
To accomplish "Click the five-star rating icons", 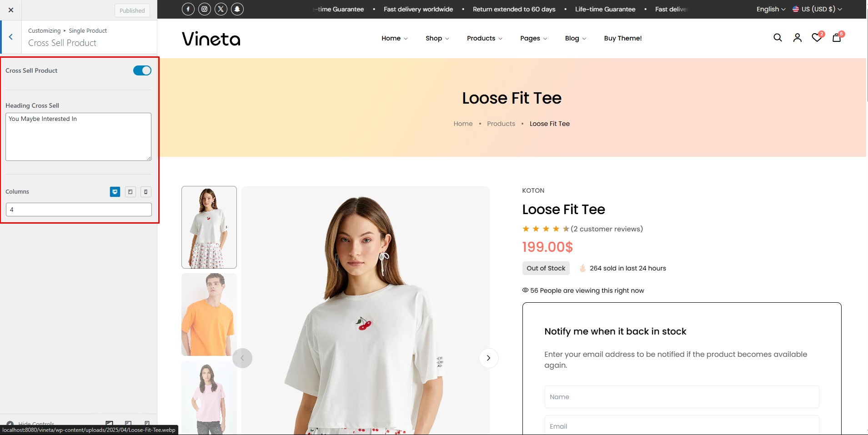I will pos(546,229).
